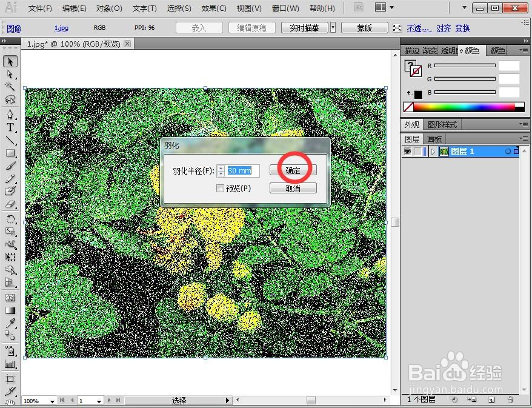This screenshot has height=408, width=532.
Task: Toggle visibility eye of 图层 1
Action: (x=407, y=152)
